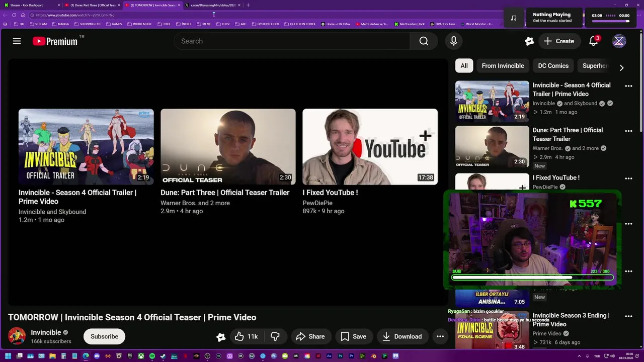This screenshot has height=362, width=644.
Task: Open the QUELTRON CODEX bookmarks folder
Action: pos(300,24)
